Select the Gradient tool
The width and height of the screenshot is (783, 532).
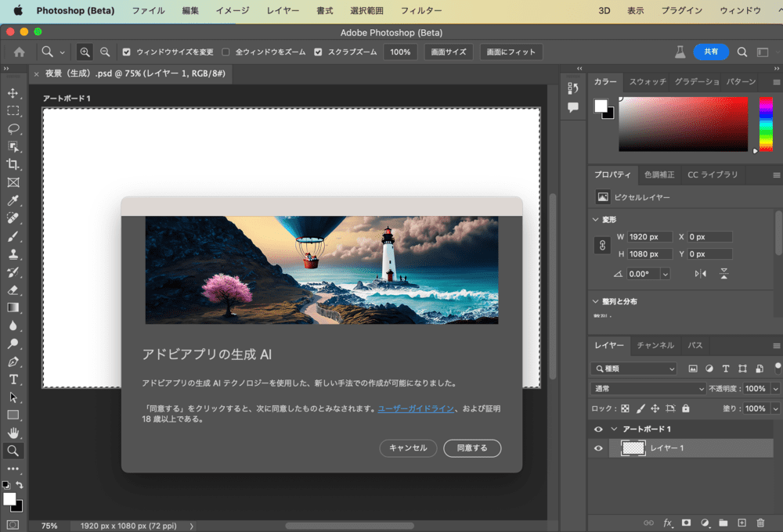13,308
